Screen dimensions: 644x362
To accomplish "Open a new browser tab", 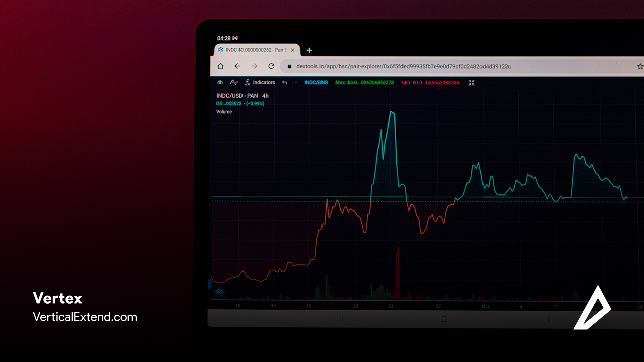I will [309, 50].
